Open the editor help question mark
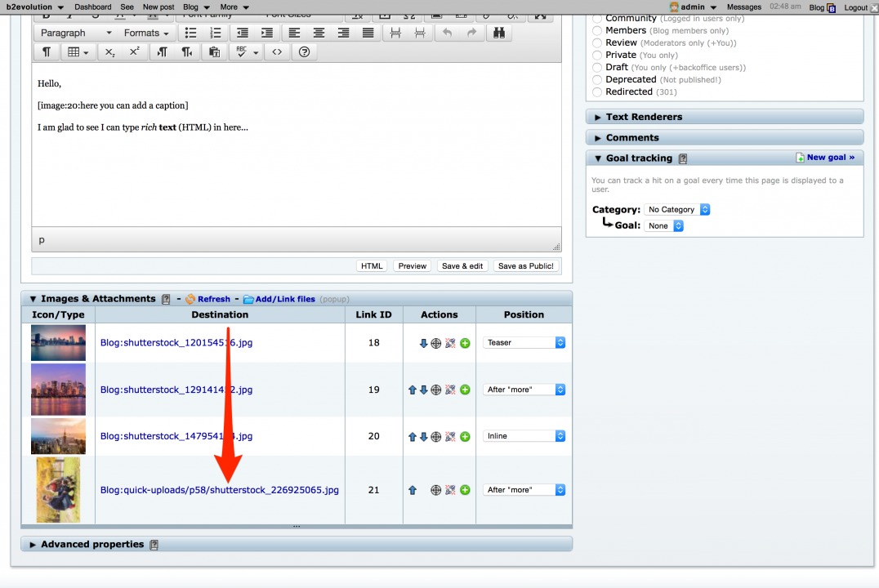The height and width of the screenshot is (588, 879). (x=305, y=52)
